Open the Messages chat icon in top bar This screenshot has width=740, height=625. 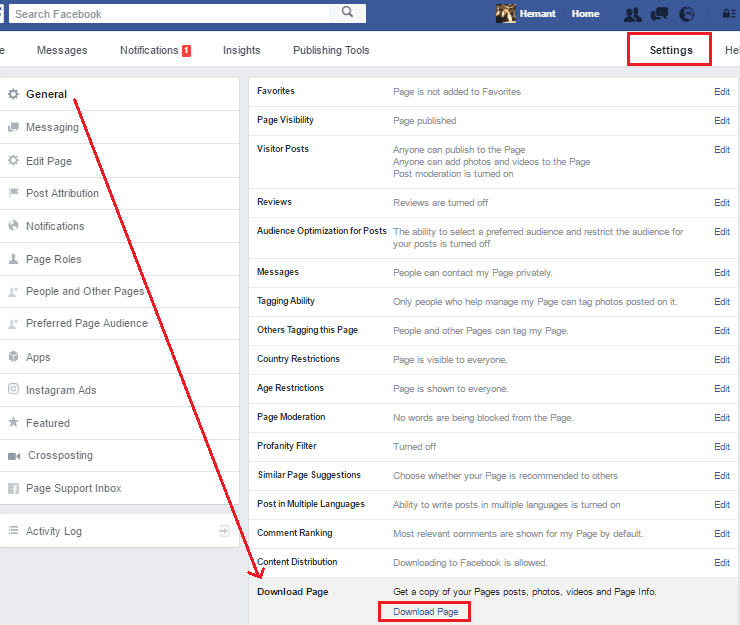pyautogui.click(x=659, y=14)
